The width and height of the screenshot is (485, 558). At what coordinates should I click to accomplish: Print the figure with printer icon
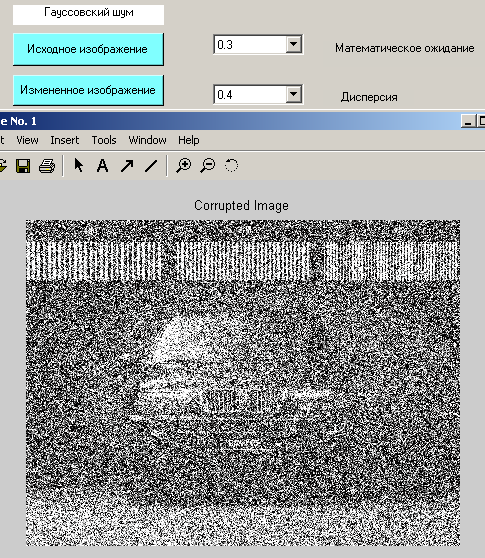[x=47, y=166]
